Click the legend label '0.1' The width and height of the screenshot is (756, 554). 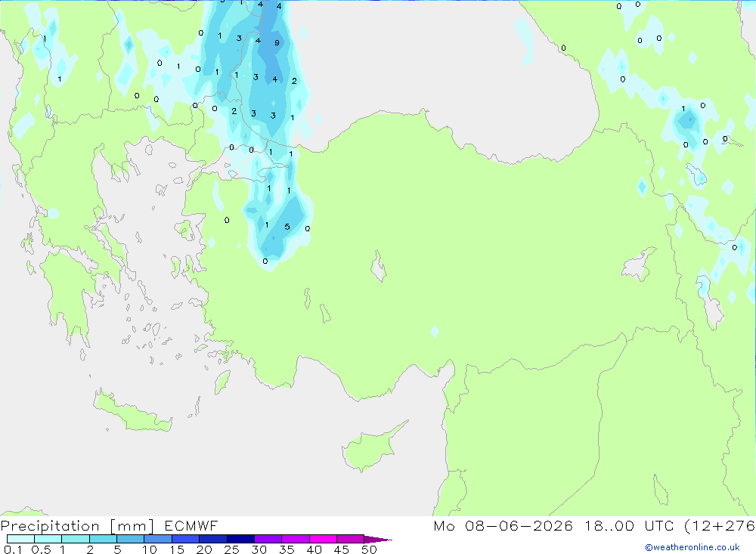point(13,549)
